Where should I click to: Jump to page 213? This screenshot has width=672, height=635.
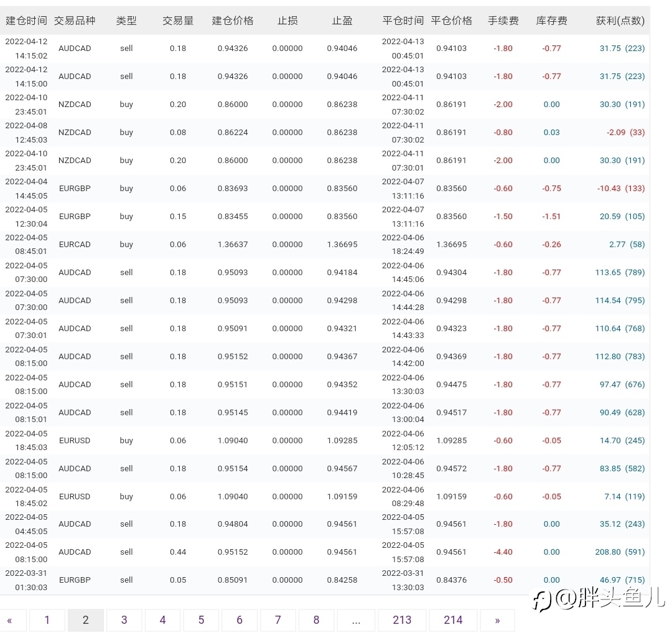point(402,620)
